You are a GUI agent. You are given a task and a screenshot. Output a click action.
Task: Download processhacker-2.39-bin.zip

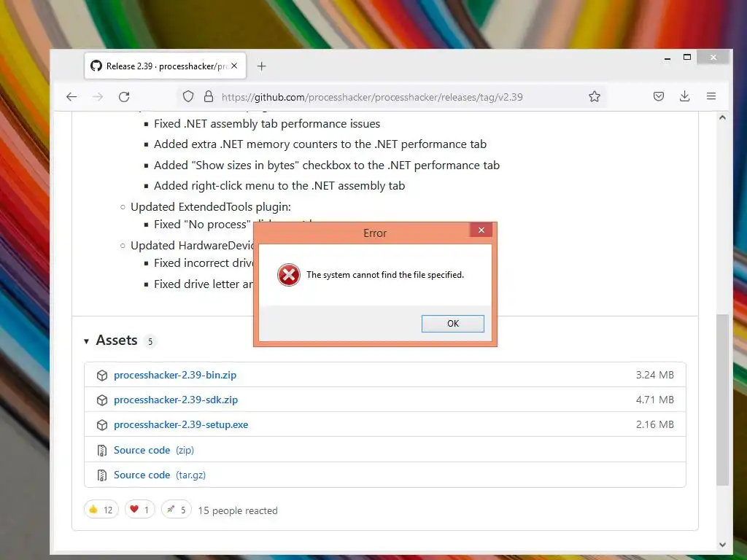(175, 376)
